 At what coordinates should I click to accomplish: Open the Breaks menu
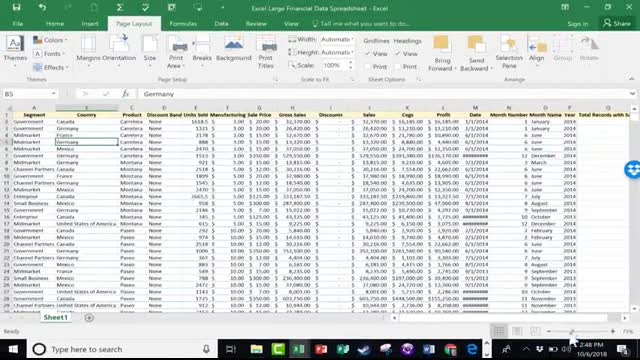coord(202,51)
